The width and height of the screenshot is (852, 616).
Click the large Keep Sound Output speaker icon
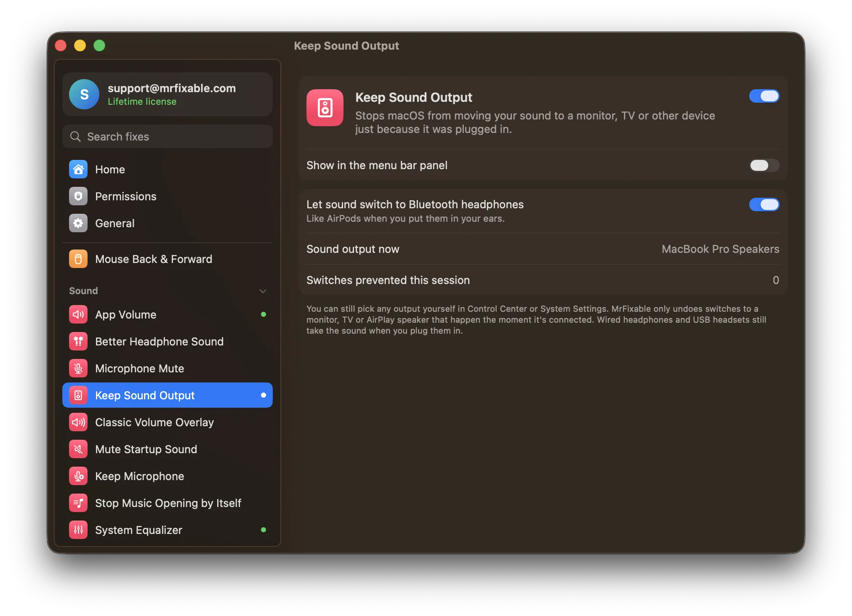325,108
